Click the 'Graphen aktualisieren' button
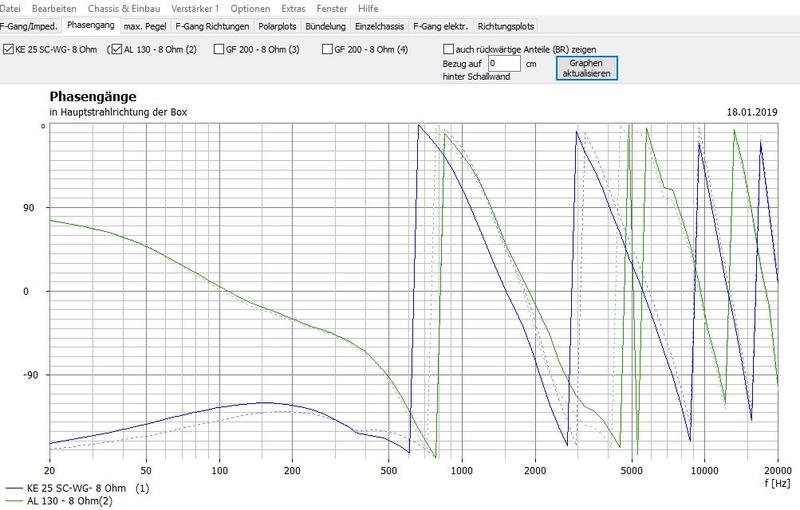This screenshot has width=800, height=510. coord(586,68)
